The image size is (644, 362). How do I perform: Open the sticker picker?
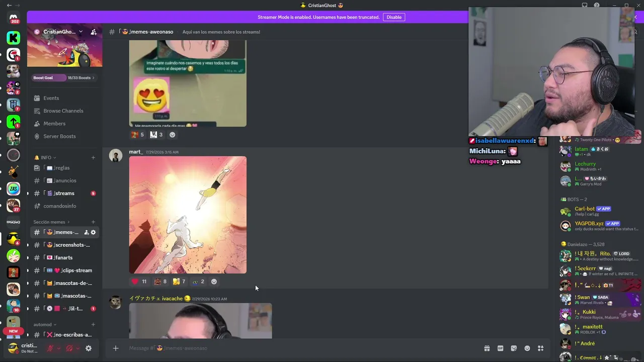click(514, 348)
